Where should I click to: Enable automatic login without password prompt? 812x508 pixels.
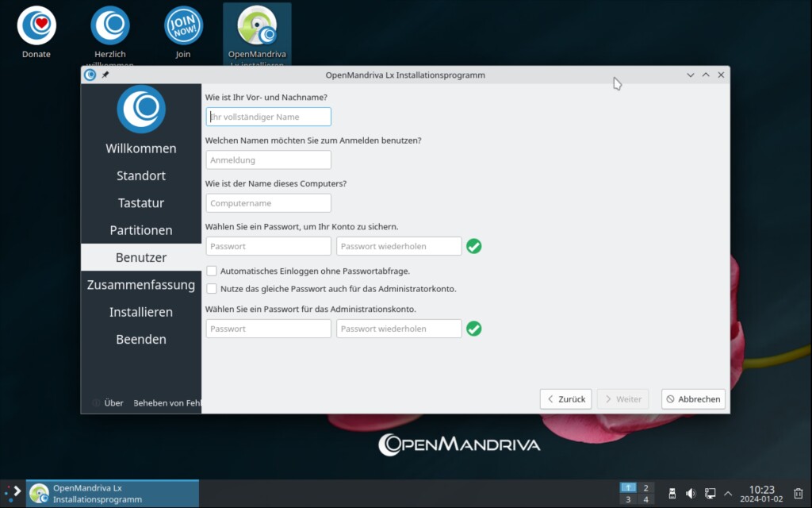211,271
